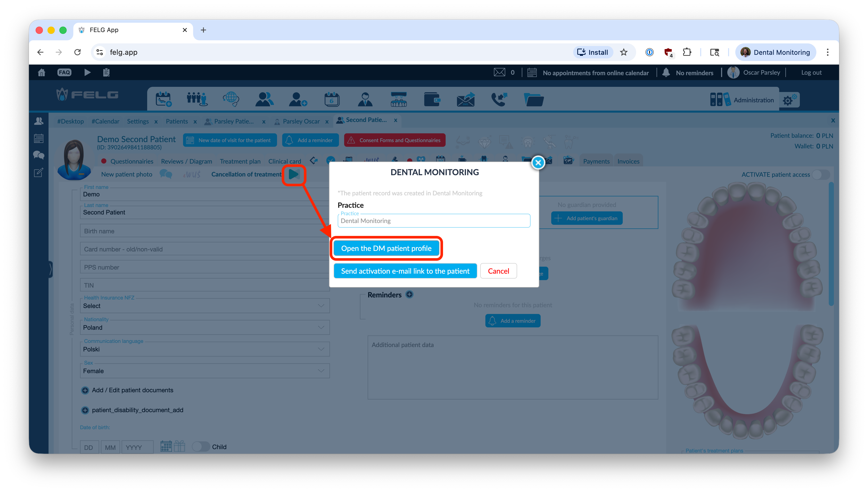
Task: Open the clipboard icon in top bar
Action: [x=106, y=72]
